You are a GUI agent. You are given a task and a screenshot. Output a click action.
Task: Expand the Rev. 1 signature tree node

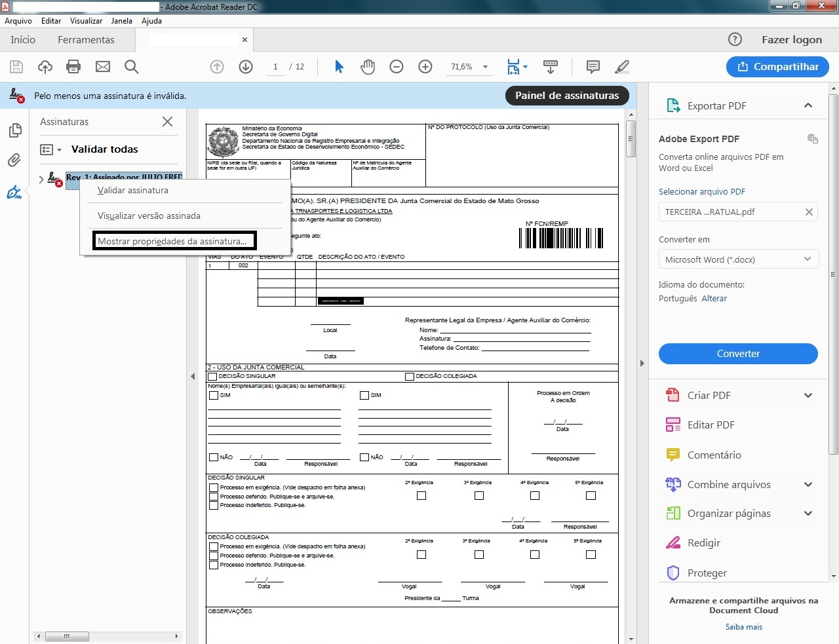pos(41,179)
